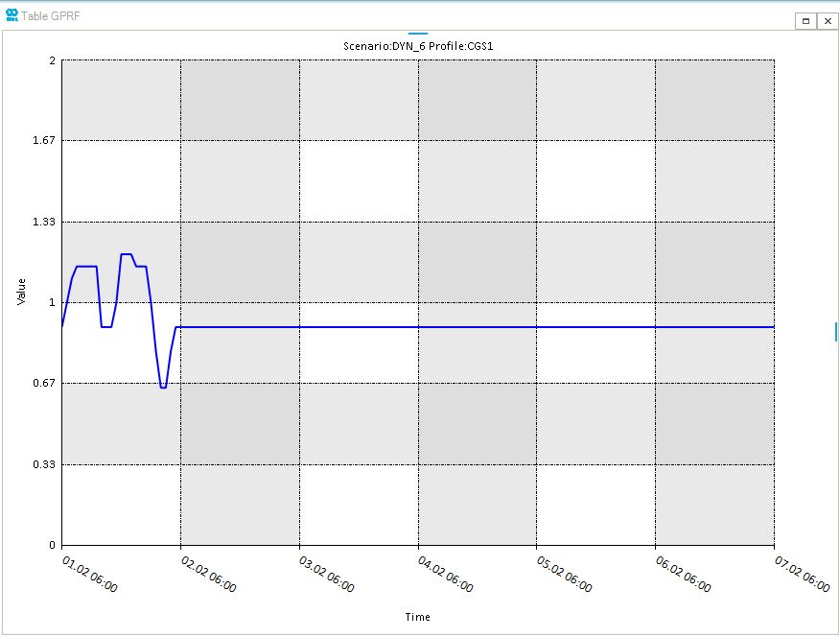Click the 07.02 06:00 time tick label
The image size is (840, 637).
pos(801,573)
